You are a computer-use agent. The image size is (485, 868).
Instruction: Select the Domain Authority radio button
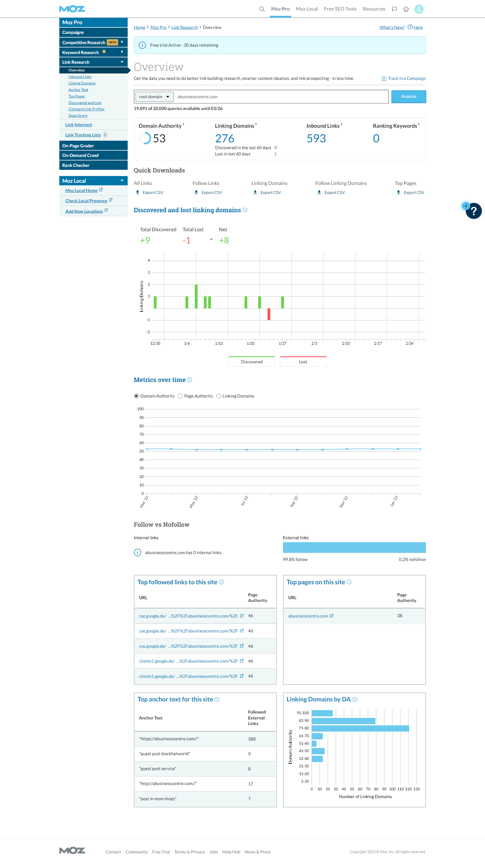pos(136,396)
